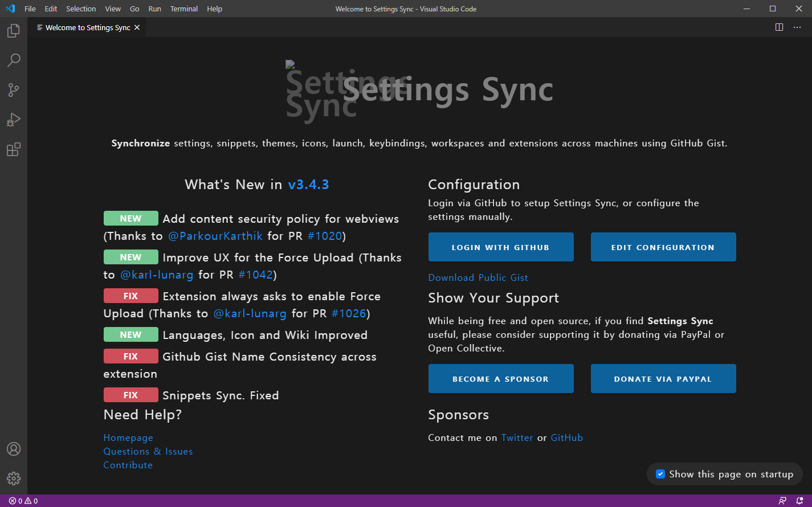Close the Welcome to Settings Sync tab
812x507 pixels.
click(x=137, y=27)
